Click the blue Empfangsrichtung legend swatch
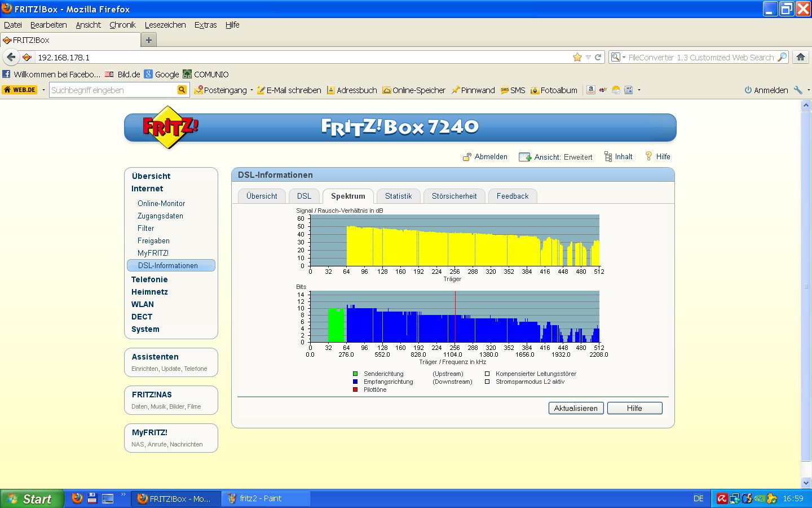Screen dimensions: 812x508 (355, 382)
